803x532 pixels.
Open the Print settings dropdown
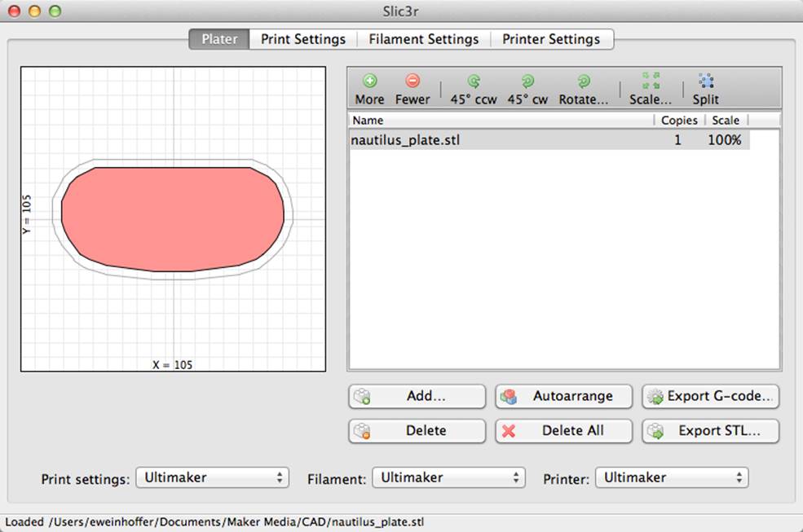pos(213,477)
